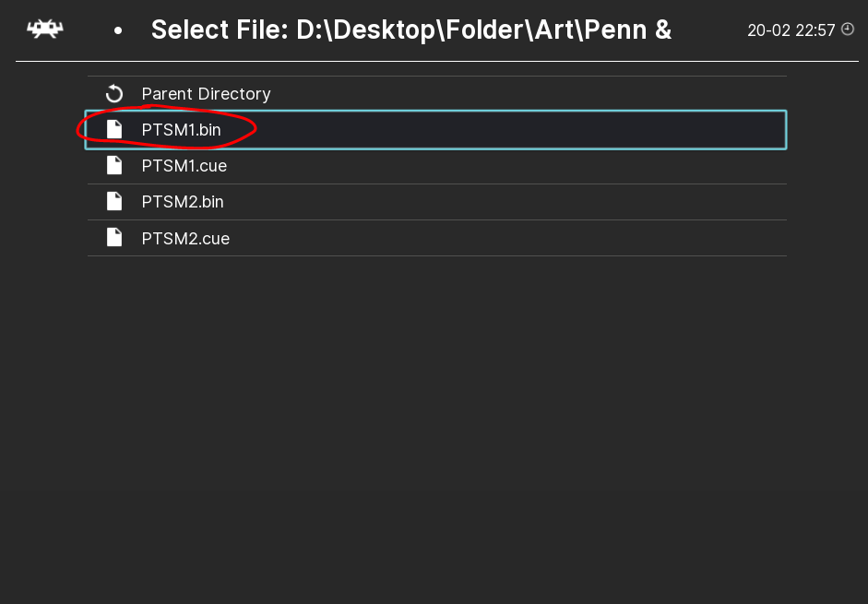Click the Parent Directory up-arrow icon

[x=113, y=93]
